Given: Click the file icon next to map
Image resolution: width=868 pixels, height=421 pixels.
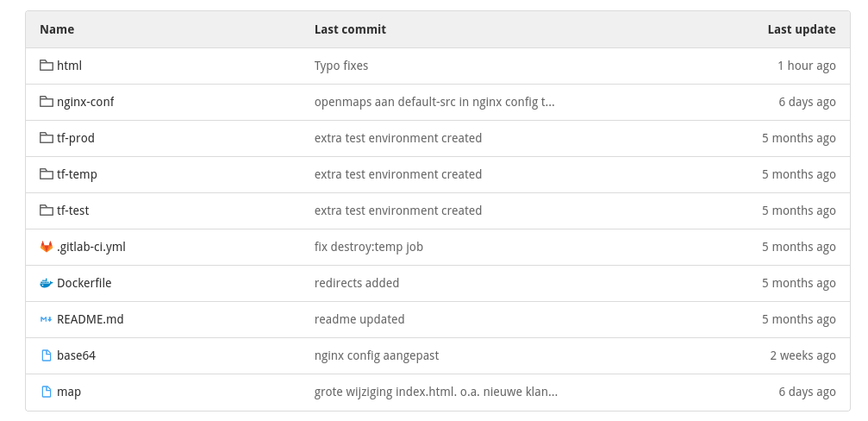Looking at the screenshot, I should [47, 392].
